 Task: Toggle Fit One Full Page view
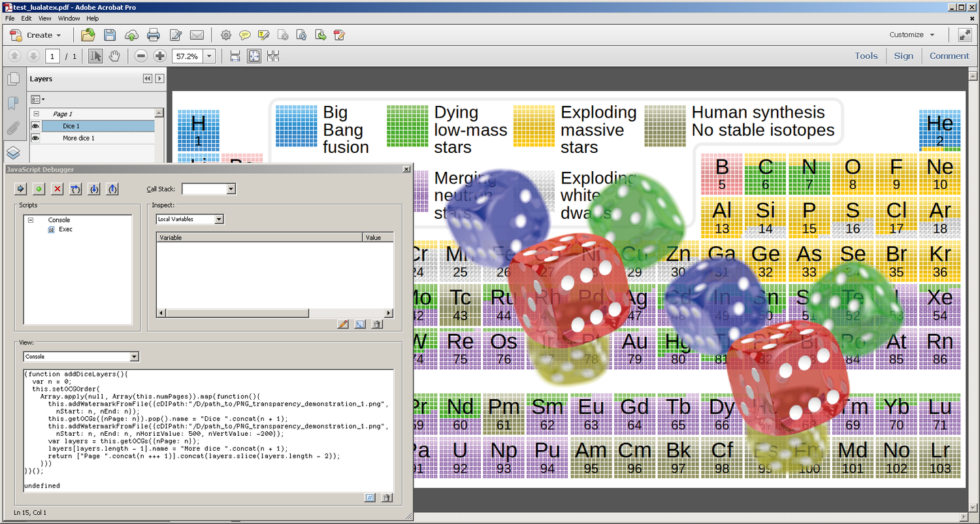click(x=254, y=56)
